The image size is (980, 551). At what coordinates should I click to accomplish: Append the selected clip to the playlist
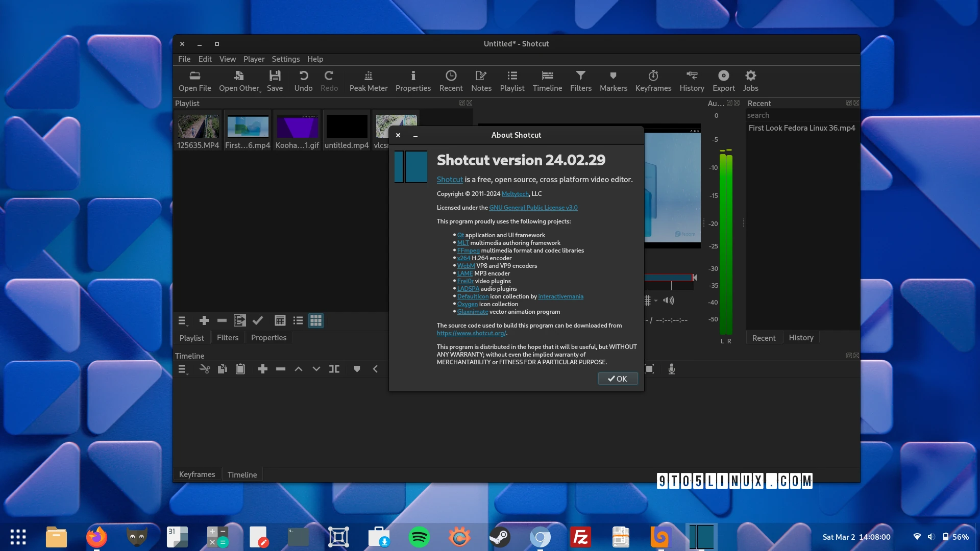coord(204,320)
